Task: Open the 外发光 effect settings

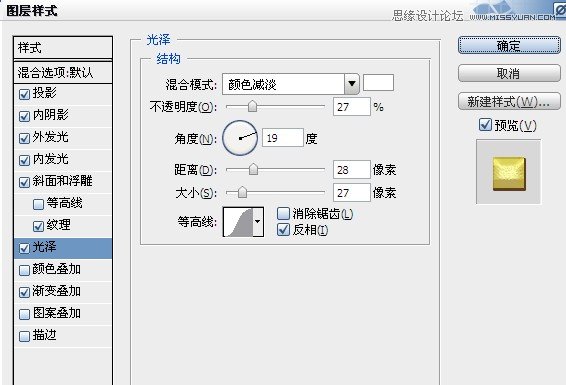Action: pos(51,137)
